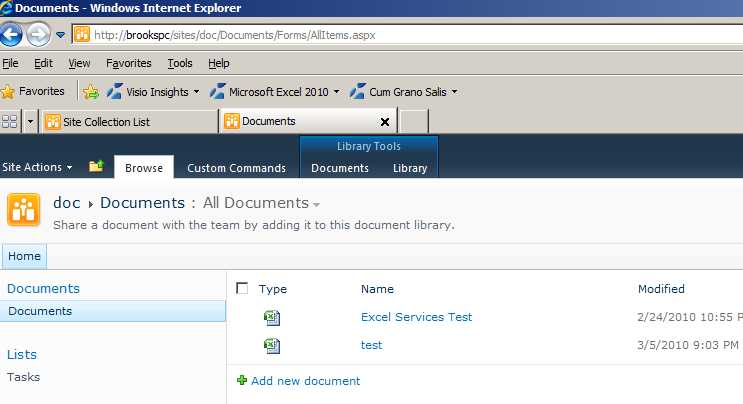Click the Excel file icon beside test
Viewport: 743px width, 404px height.
(x=271, y=346)
